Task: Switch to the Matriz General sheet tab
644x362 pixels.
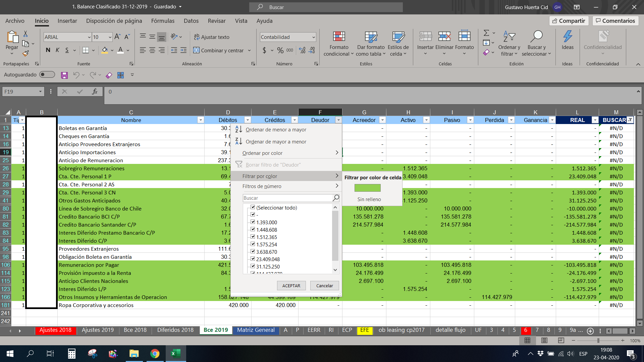Action: [256, 330]
